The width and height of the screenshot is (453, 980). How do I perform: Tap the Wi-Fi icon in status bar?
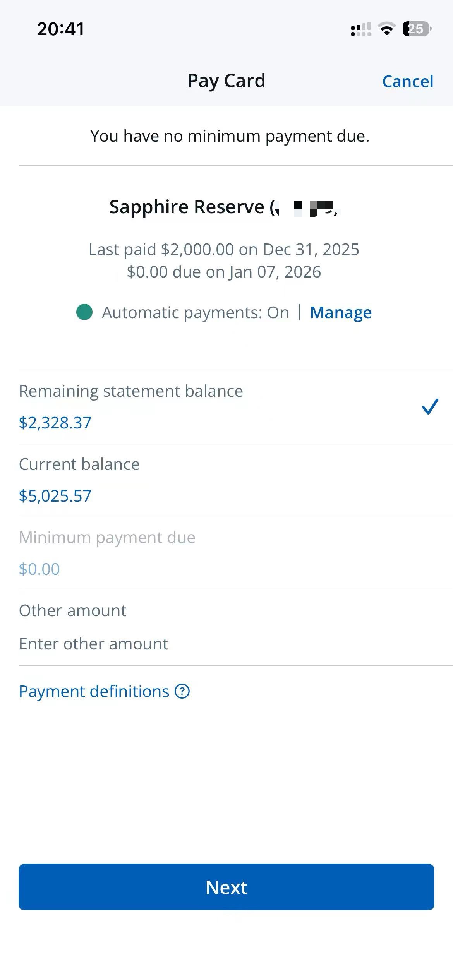[386, 29]
